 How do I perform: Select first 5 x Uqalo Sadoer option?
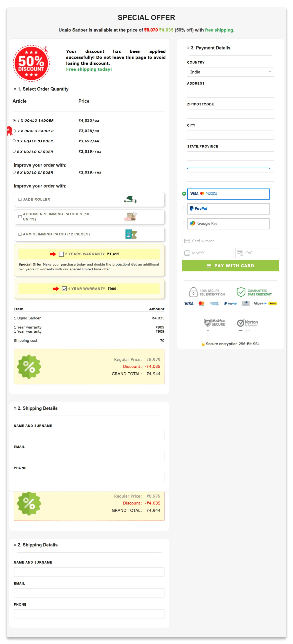point(14,151)
